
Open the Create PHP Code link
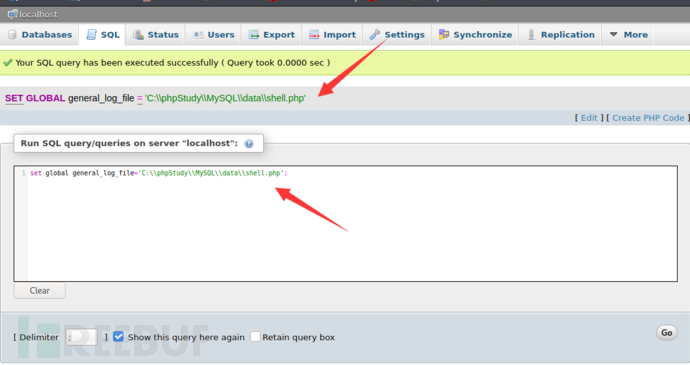click(648, 118)
